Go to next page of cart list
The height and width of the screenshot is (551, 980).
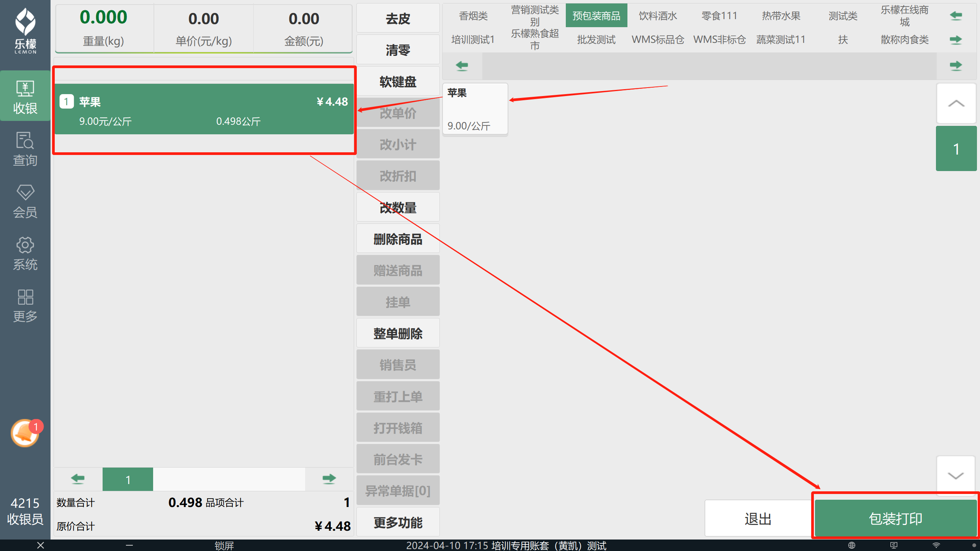[x=329, y=479]
